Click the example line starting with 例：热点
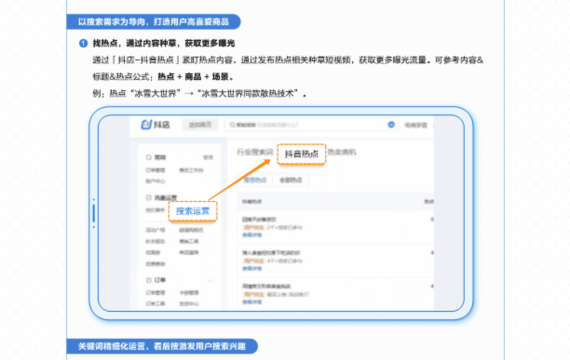Viewport: 570px width, 360px height. [x=199, y=94]
